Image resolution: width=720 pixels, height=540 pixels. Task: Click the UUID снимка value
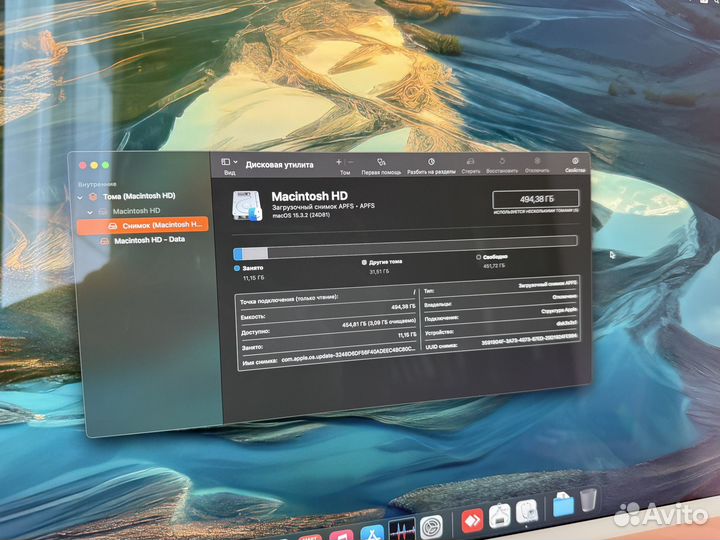click(529, 339)
